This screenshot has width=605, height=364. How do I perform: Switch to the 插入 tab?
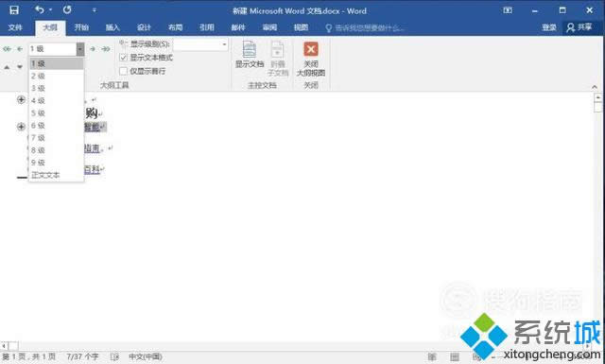(112, 27)
